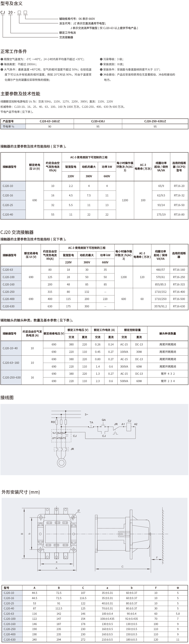Select the fuse model 'RT16-80'

[179, 215]
